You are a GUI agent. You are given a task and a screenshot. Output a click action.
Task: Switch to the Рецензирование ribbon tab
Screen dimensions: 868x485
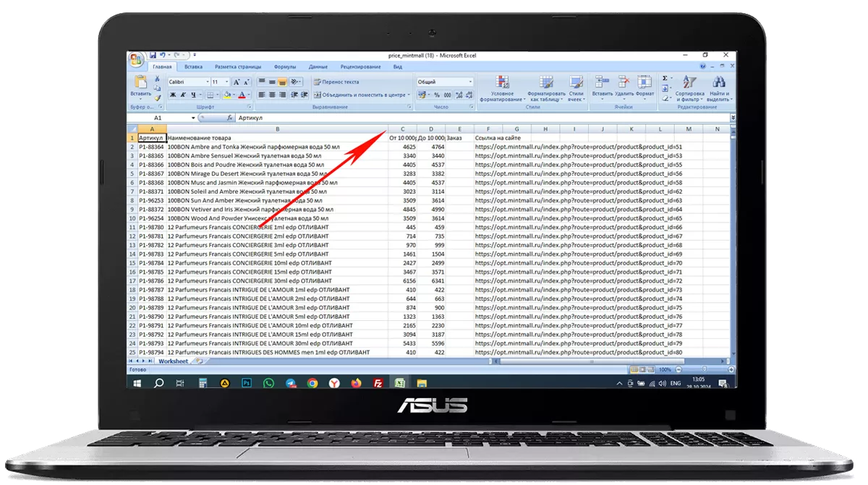pos(361,66)
